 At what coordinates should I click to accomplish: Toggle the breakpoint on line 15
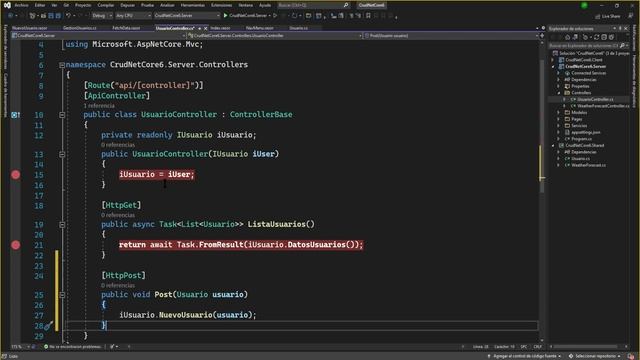click(16, 175)
